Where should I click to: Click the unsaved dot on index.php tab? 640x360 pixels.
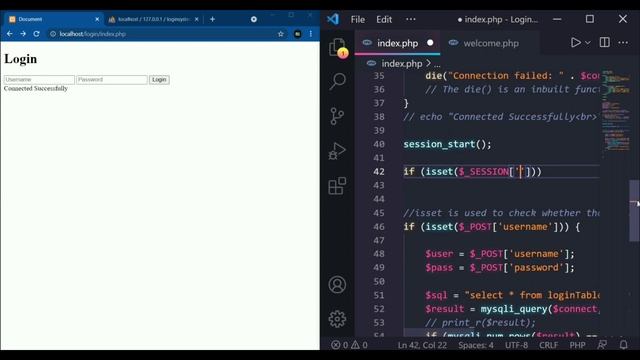tap(430, 42)
